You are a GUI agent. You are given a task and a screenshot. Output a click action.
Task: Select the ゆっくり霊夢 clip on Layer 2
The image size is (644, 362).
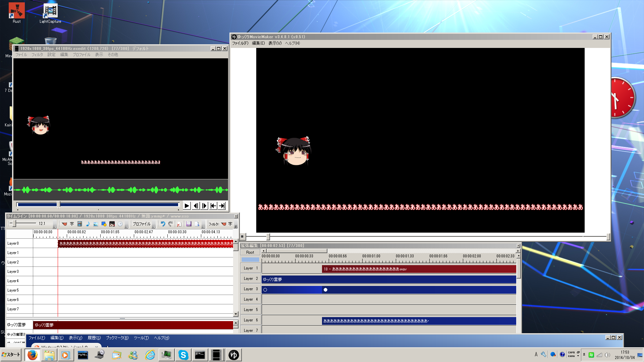coord(389,279)
